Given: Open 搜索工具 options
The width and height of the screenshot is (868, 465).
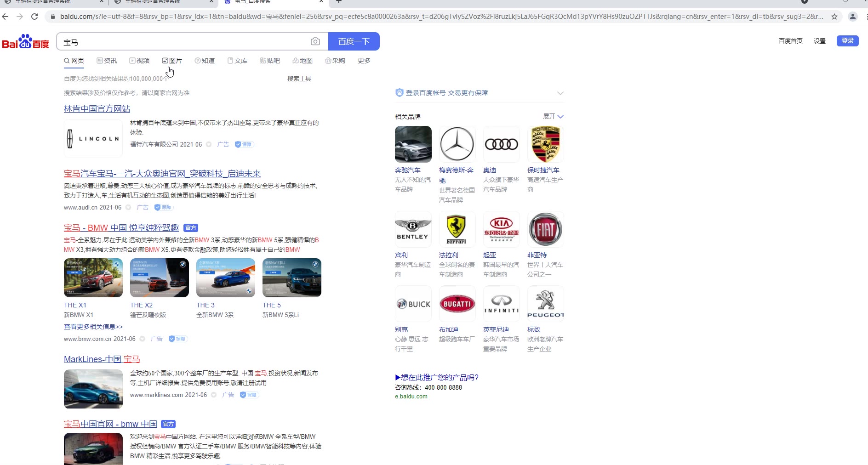Looking at the screenshot, I should coord(299,79).
